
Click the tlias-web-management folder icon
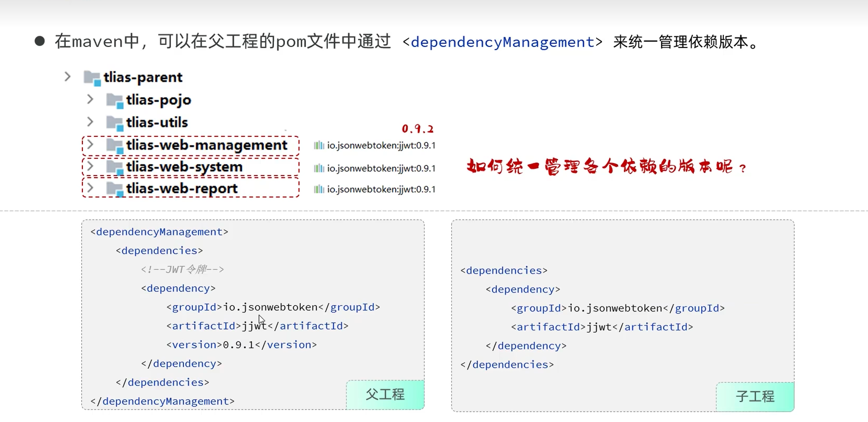(x=115, y=146)
